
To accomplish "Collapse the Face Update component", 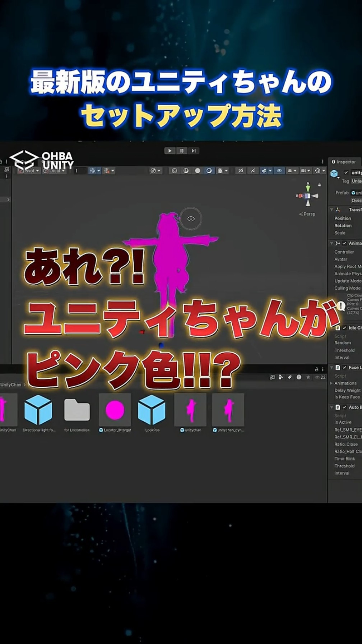I will coord(332,367).
